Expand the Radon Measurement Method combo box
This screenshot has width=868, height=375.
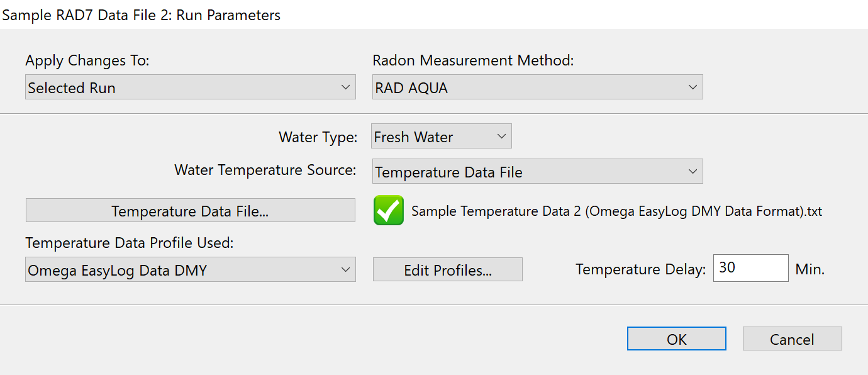[x=537, y=87]
